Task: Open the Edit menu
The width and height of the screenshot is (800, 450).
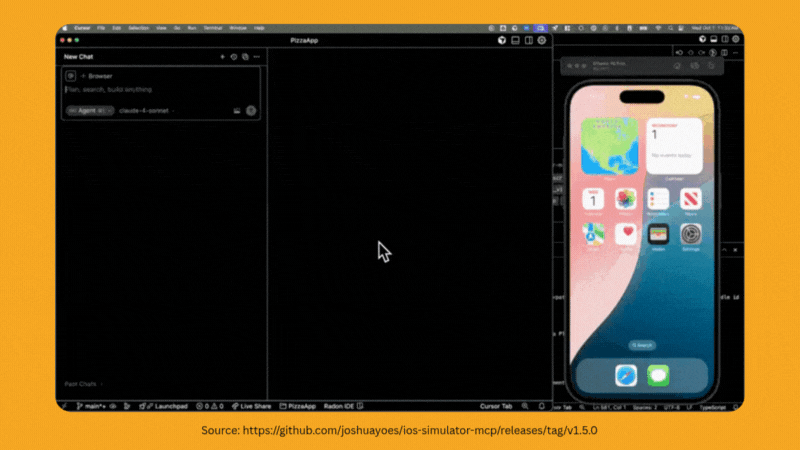Action: tap(116, 28)
